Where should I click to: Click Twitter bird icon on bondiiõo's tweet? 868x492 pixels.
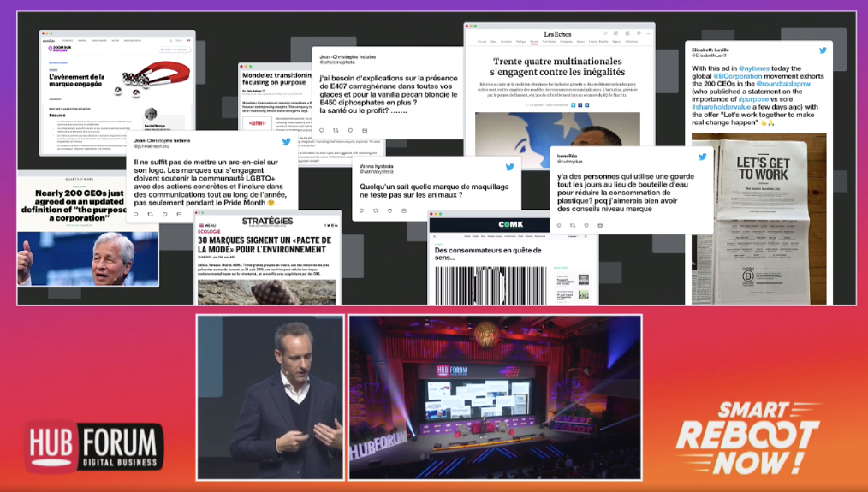pos(702,157)
